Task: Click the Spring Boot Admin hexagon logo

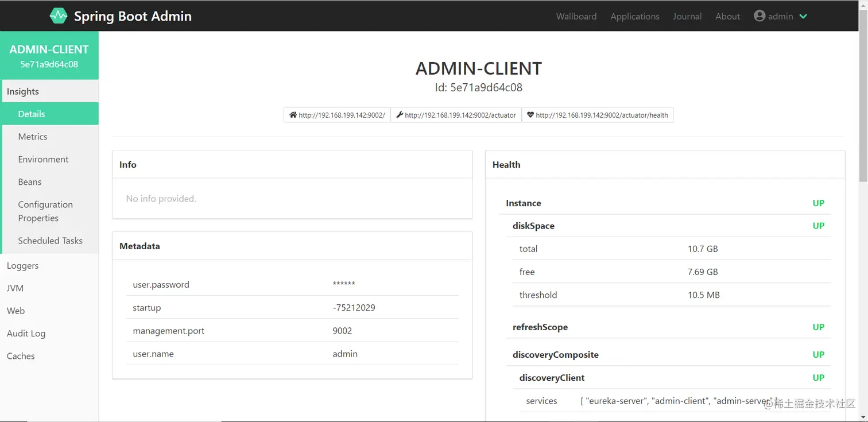Action: click(x=58, y=16)
